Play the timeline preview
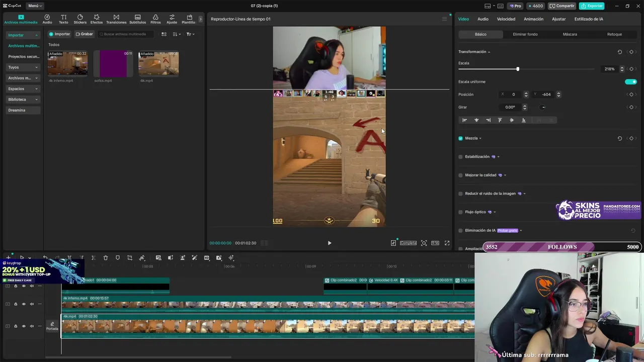 point(330,243)
